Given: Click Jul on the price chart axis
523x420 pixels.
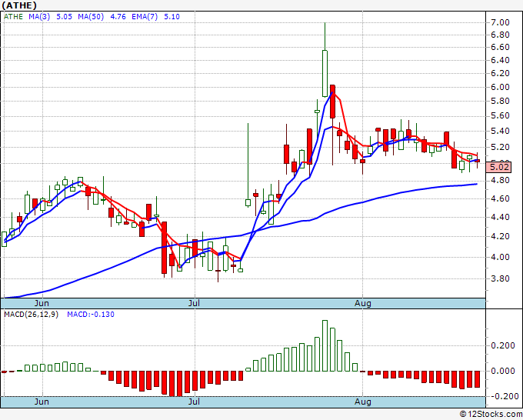Looking at the screenshot, I should coord(194,303).
